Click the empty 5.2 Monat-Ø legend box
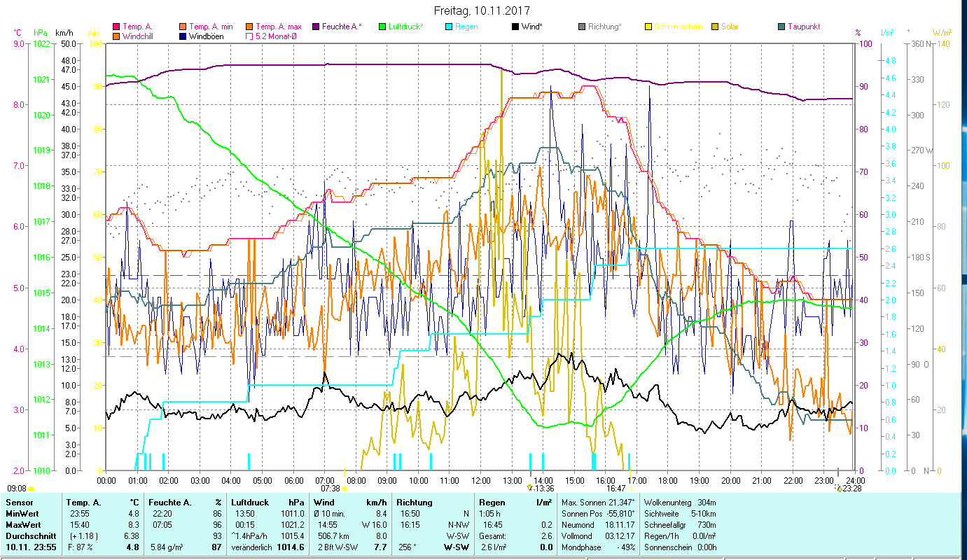The image size is (967, 560). pos(249,36)
